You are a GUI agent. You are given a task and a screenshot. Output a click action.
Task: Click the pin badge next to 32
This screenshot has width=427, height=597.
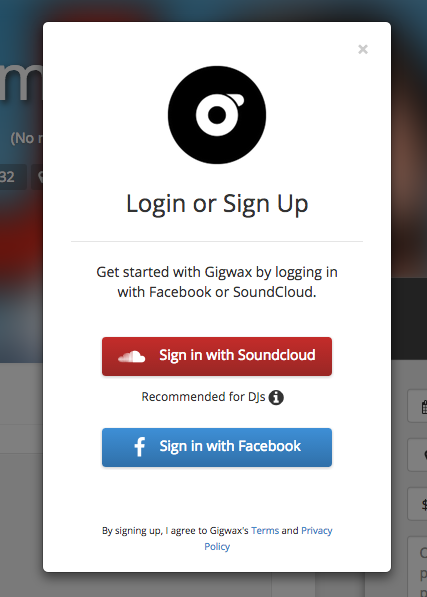pos(37,177)
